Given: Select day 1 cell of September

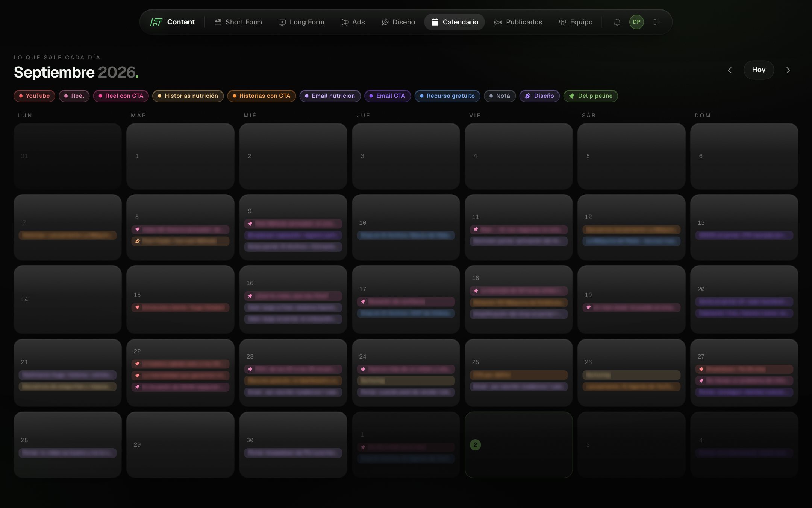Looking at the screenshot, I should 180,156.
